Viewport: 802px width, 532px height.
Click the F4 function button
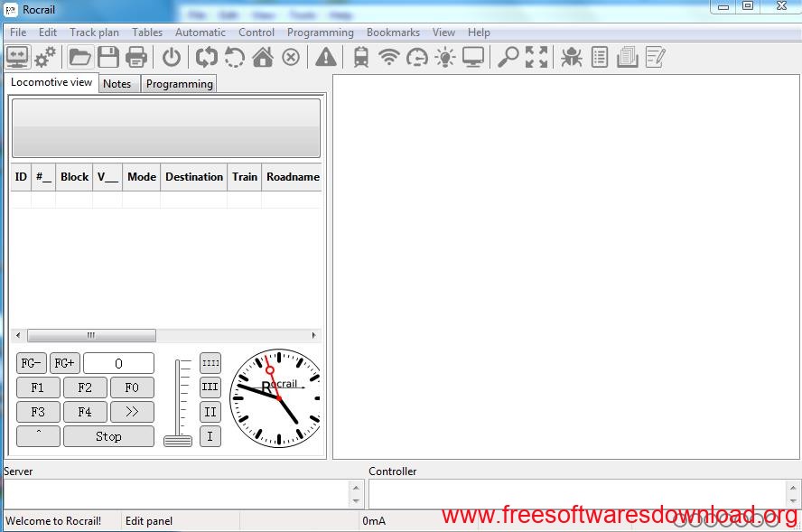pyautogui.click(x=85, y=412)
